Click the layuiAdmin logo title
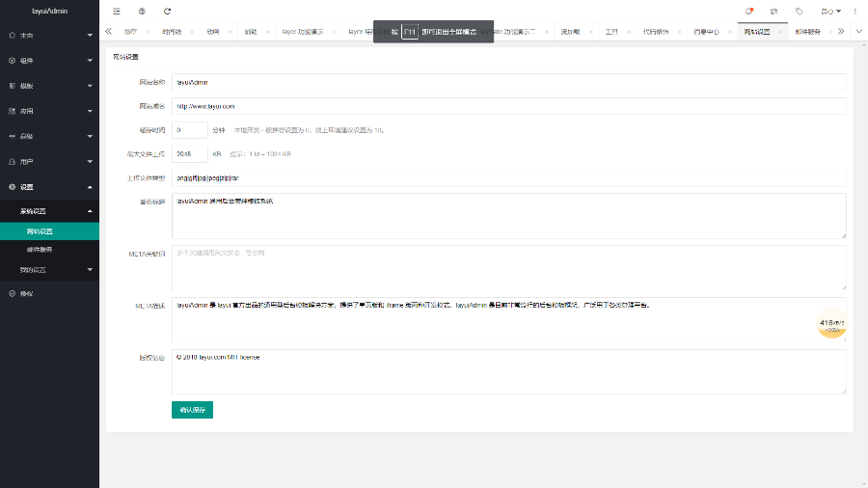Image resolution: width=868 pixels, height=488 pixels. pos(50,11)
